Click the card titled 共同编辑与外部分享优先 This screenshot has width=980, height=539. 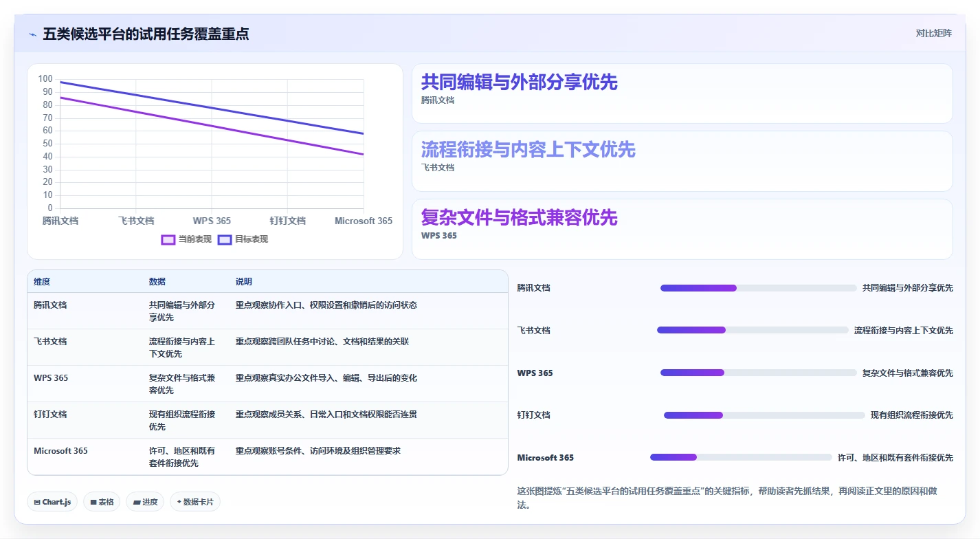point(682,93)
